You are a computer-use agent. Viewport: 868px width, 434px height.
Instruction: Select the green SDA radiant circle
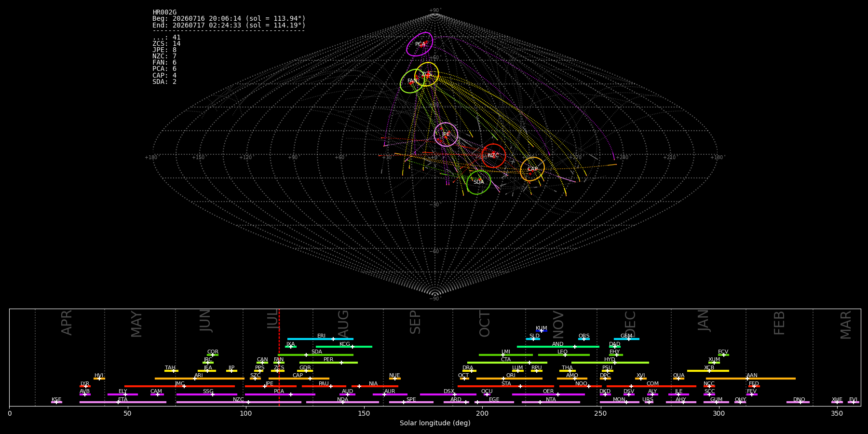click(x=479, y=182)
